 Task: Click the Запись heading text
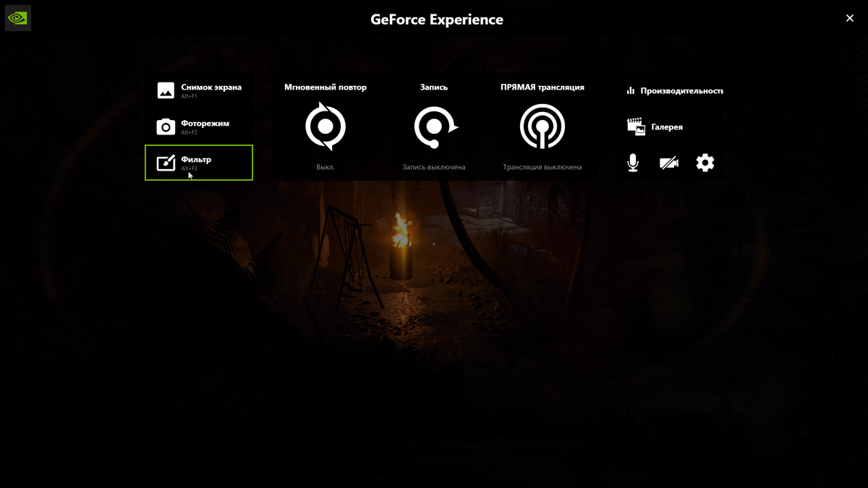point(434,87)
